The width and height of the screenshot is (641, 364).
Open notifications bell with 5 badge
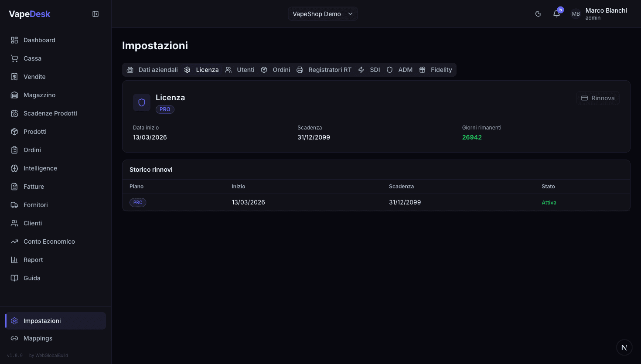(556, 14)
